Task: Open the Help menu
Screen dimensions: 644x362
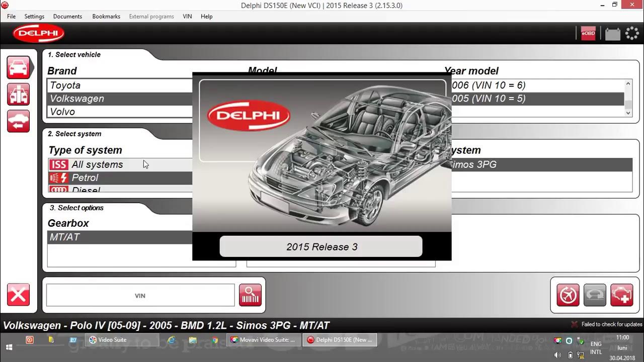Action: click(x=207, y=16)
